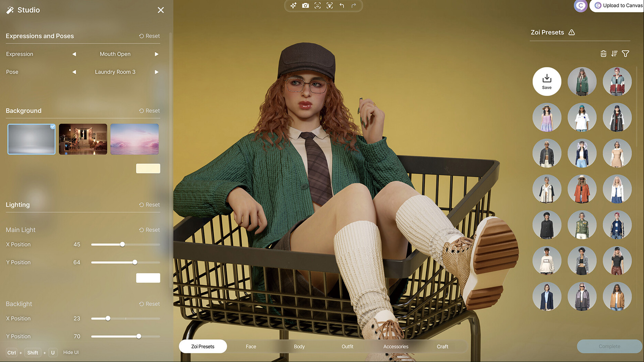Select the tan jacket preset in last row
The height and width of the screenshot is (362, 644).
[x=617, y=296]
